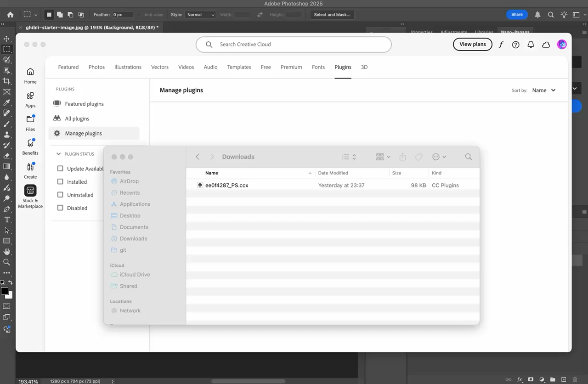Open Creative Cloud notifications bell
Viewport: 588px width, 384px height.
coord(531,45)
